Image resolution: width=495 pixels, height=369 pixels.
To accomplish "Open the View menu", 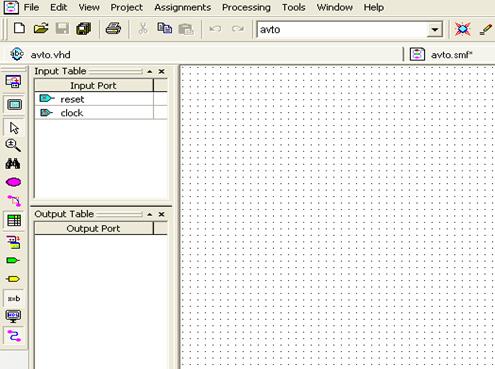I will (89, 7).
